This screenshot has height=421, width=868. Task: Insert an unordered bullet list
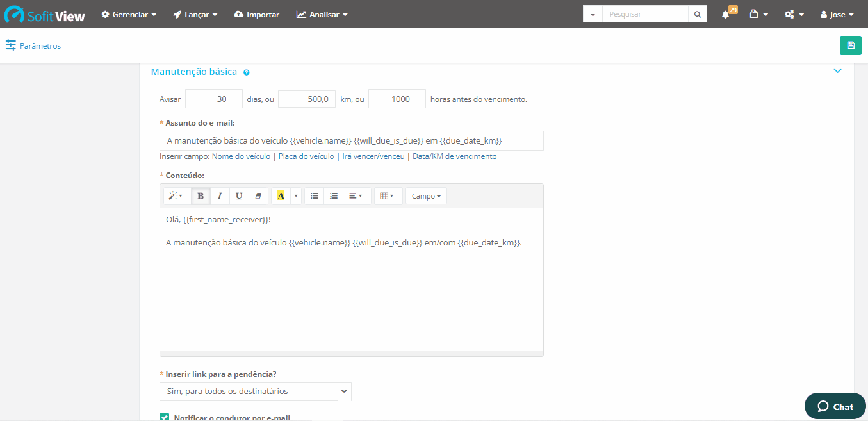pos(315,196)
